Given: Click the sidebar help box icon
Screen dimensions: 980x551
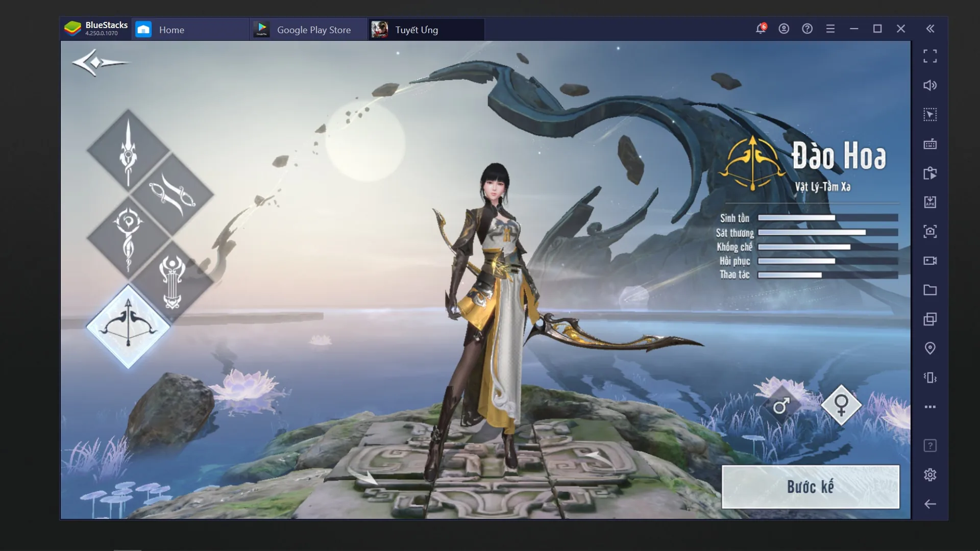Looking at the screenshot, I should point(930,445).
